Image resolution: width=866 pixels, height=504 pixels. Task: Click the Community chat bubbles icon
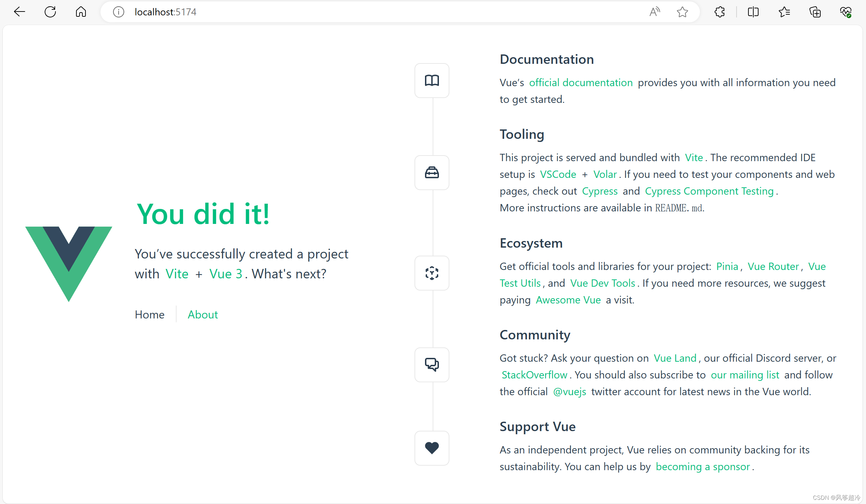point(432,365)
